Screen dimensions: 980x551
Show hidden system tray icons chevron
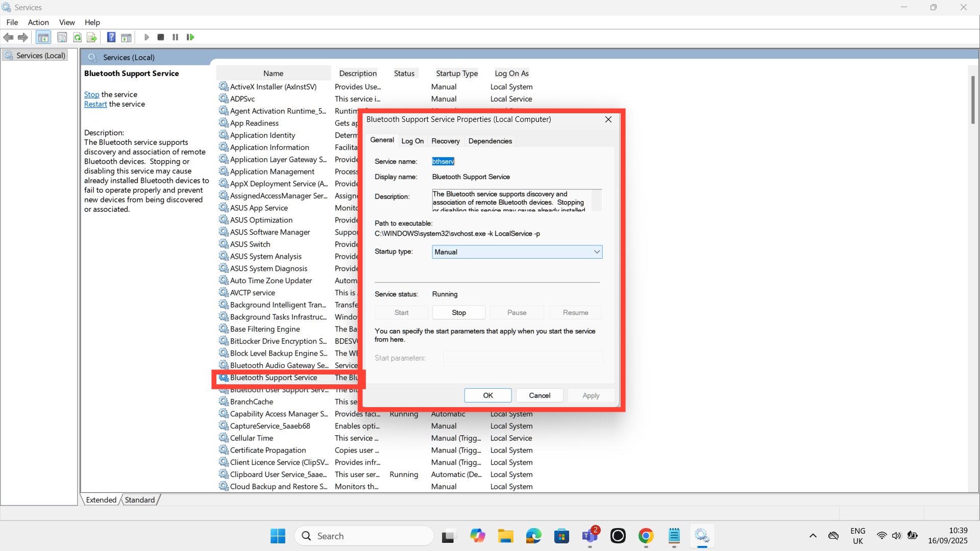(813, 536)
